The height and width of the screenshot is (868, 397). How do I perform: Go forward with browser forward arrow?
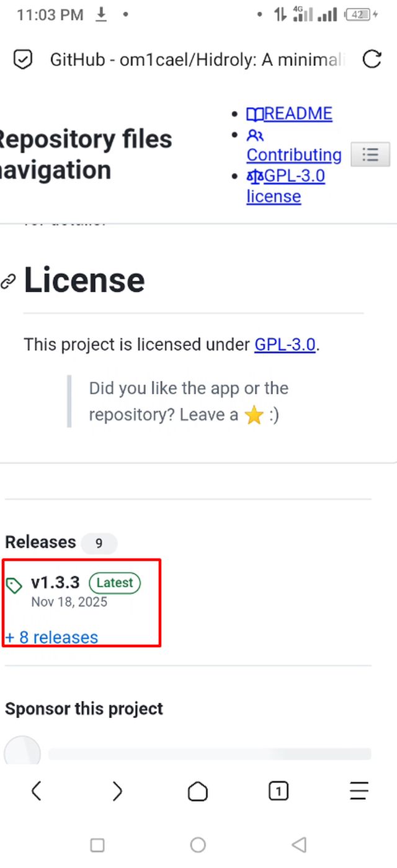pyautogui.click(x=117, y=790)
